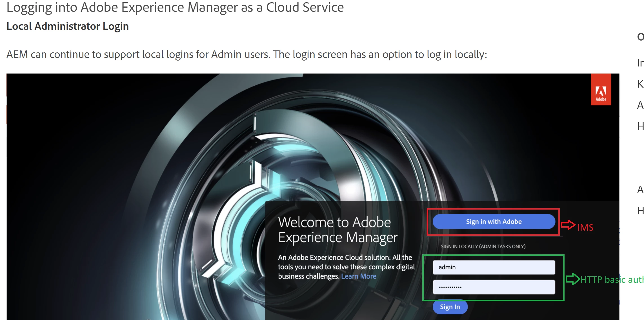Click the Local Administrator Login heading

click(x=68, y=26)
